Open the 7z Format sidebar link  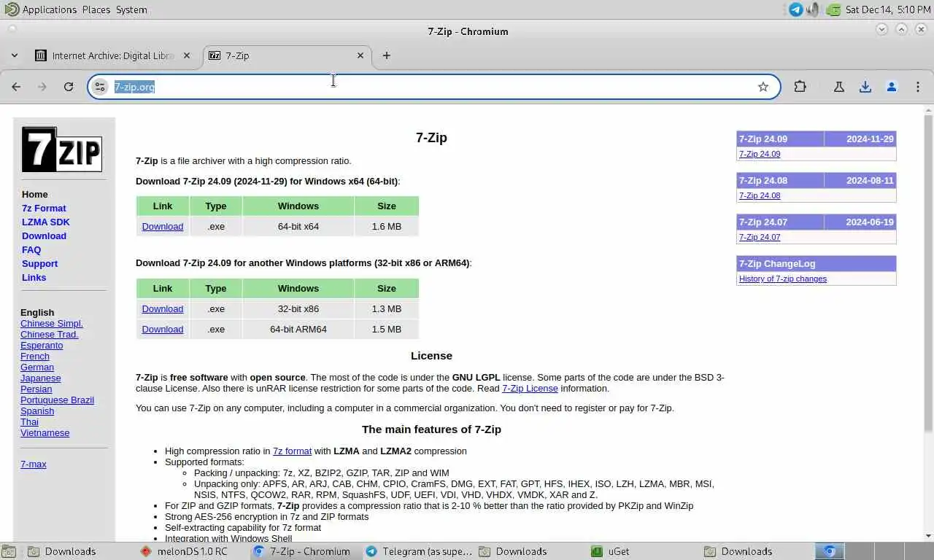coord(44,209)
